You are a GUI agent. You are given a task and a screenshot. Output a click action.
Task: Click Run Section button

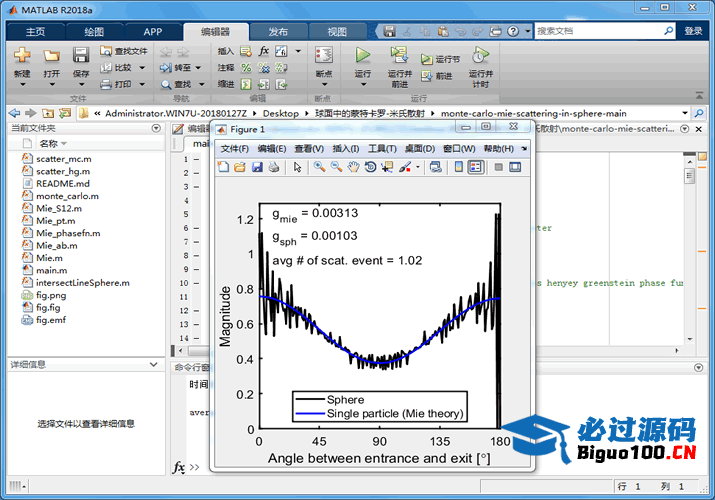click(x=440, y=59)
